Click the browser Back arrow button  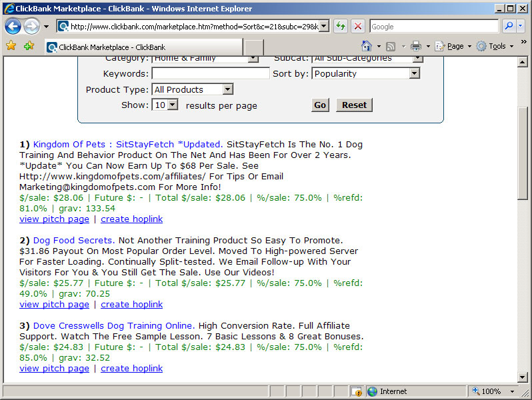pos(13,26)
